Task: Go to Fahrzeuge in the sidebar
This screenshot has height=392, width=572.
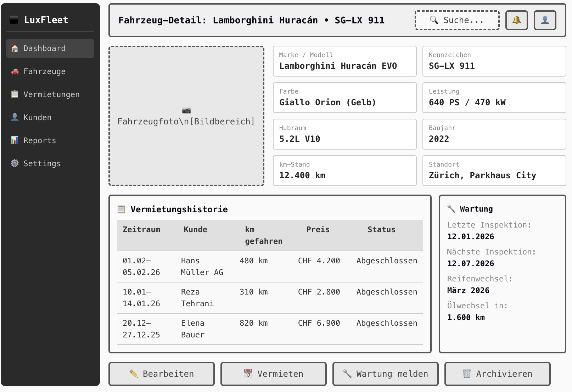Action: point(50,71)
